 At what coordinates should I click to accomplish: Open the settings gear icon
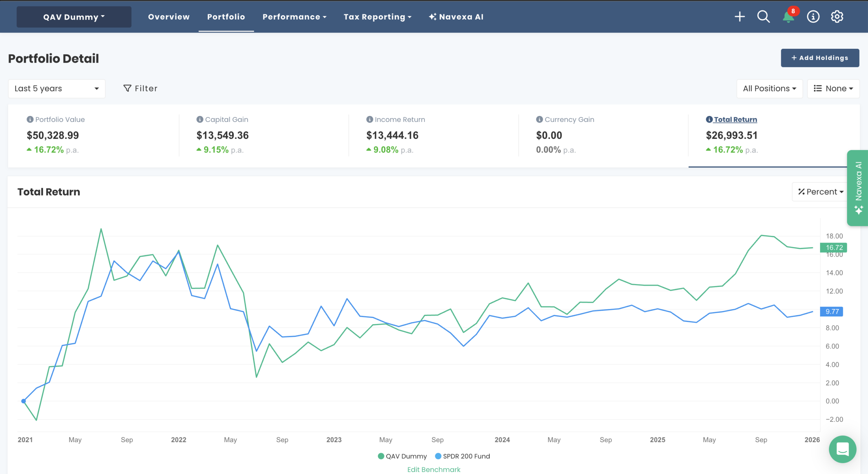pos(836,16)
